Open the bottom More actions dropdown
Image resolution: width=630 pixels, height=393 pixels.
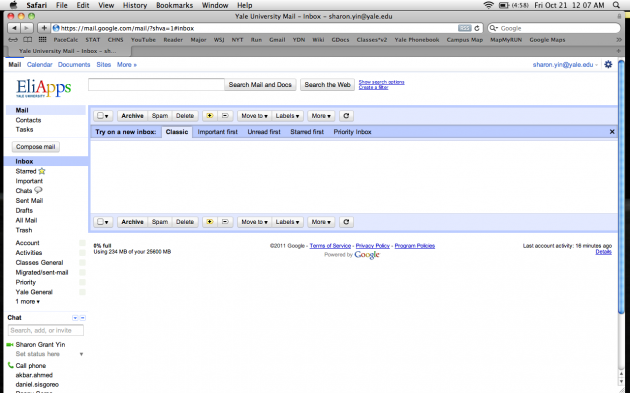[321, 222]
